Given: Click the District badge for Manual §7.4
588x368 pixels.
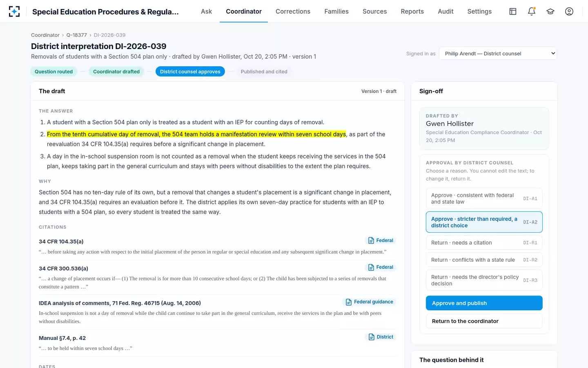Looking at the screenshot, I should click(381, 337).
